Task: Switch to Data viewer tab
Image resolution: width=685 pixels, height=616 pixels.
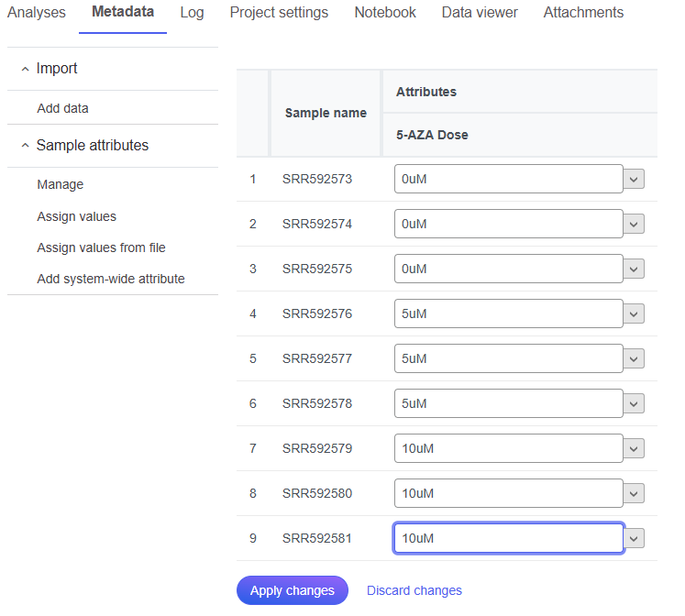Action: click(x=480, y=13)
